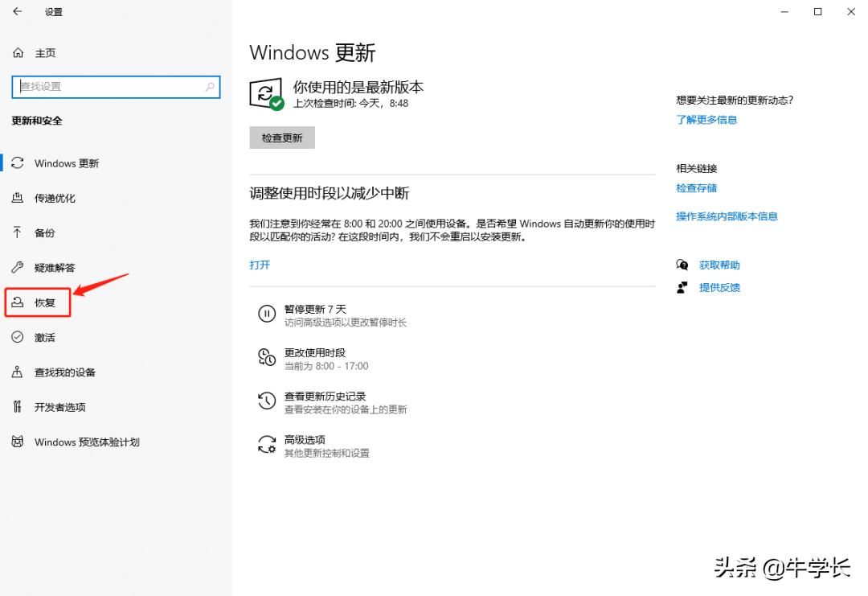Viewport: 868px width, 596px height.
Task: Select Windows 更新 in the sidebar
Action: [67, 163]
